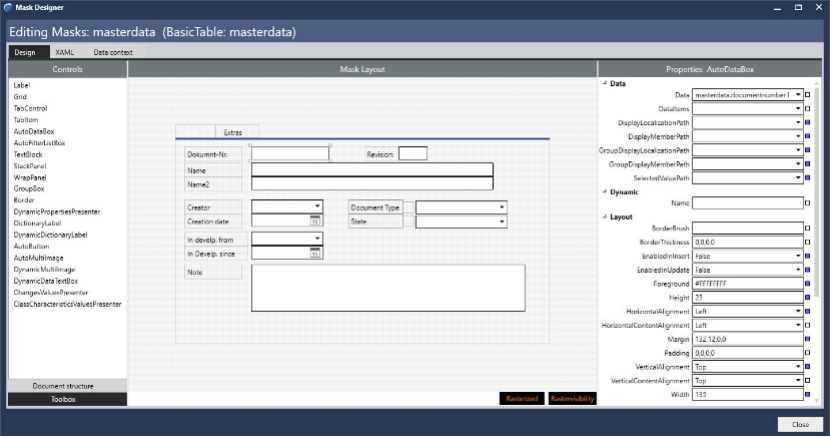
Task: Click blue marker beside DisplayLocalizationPath
Action: (x=807, y=122)
